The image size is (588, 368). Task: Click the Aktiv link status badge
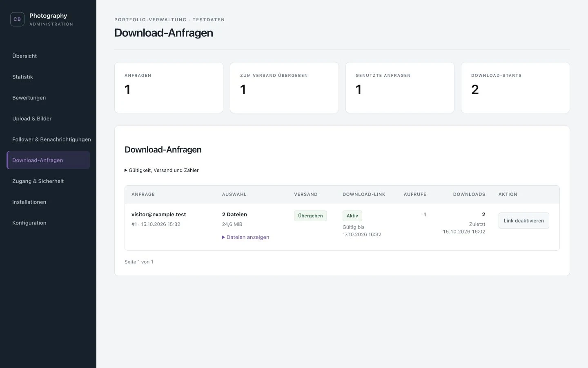pos(352,216)
